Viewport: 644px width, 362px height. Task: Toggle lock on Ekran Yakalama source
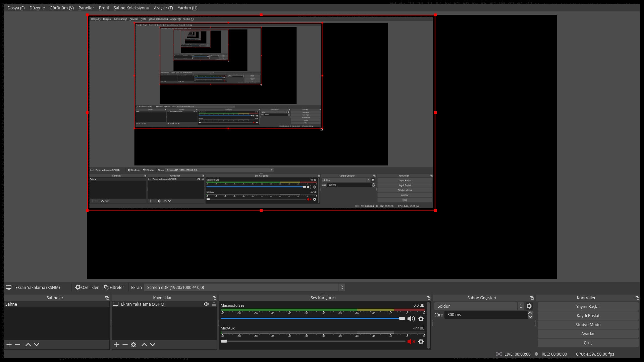coord(214,304)
